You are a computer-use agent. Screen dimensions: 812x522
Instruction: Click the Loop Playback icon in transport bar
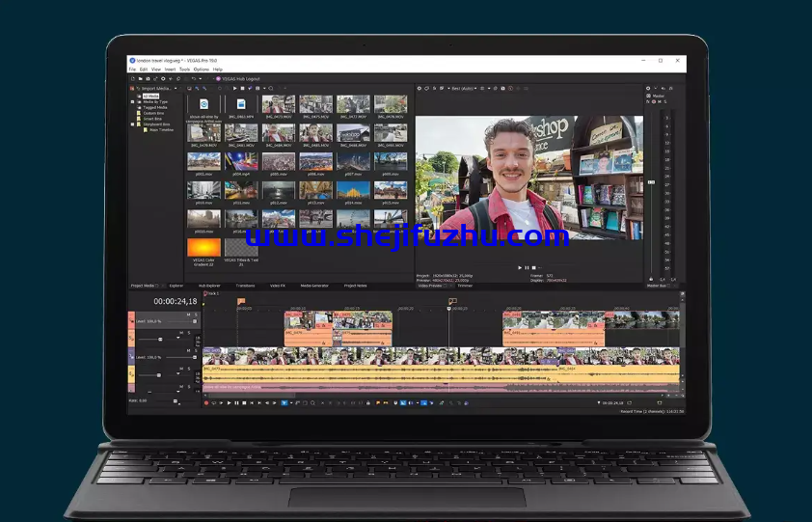214,402
